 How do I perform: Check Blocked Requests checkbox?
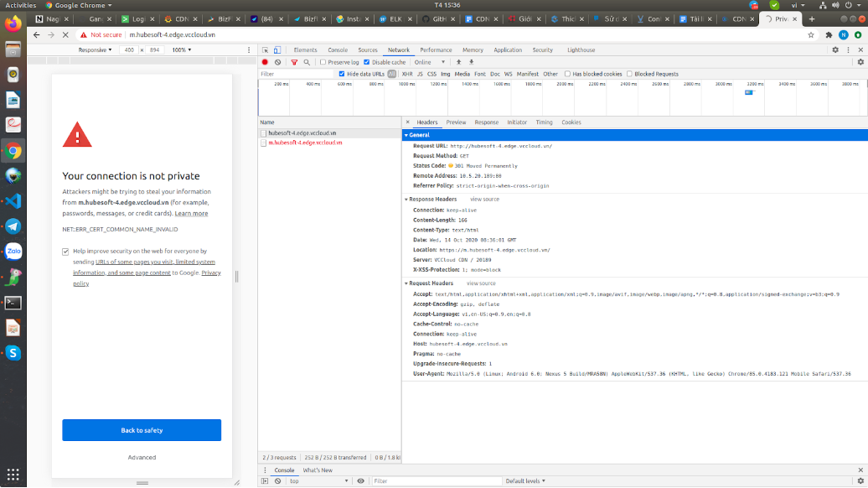click(x=629, y=74)
